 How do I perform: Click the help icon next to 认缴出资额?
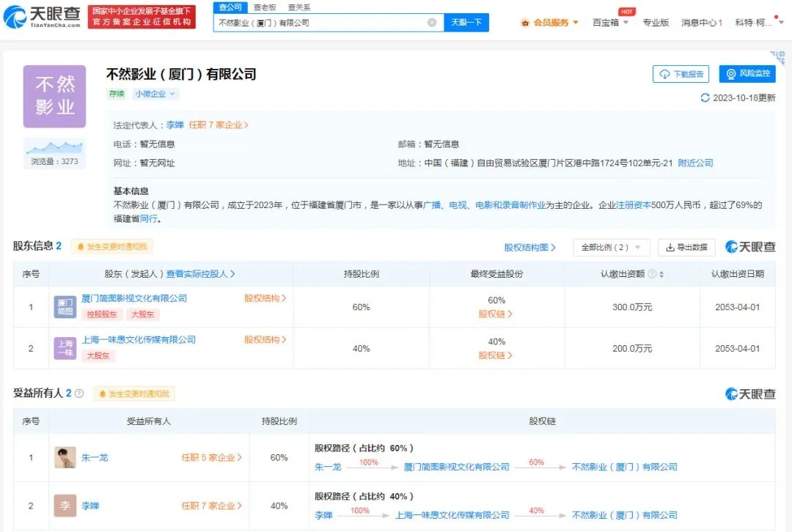(652, 273)
